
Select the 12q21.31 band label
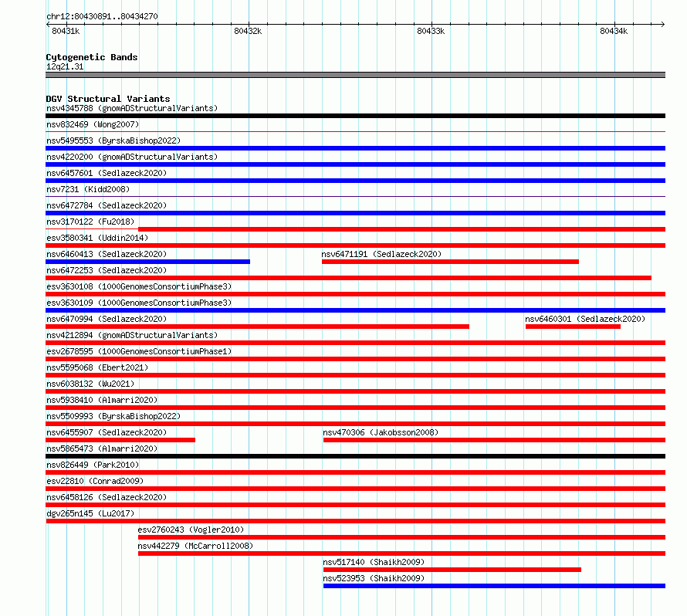pos(65,66)
